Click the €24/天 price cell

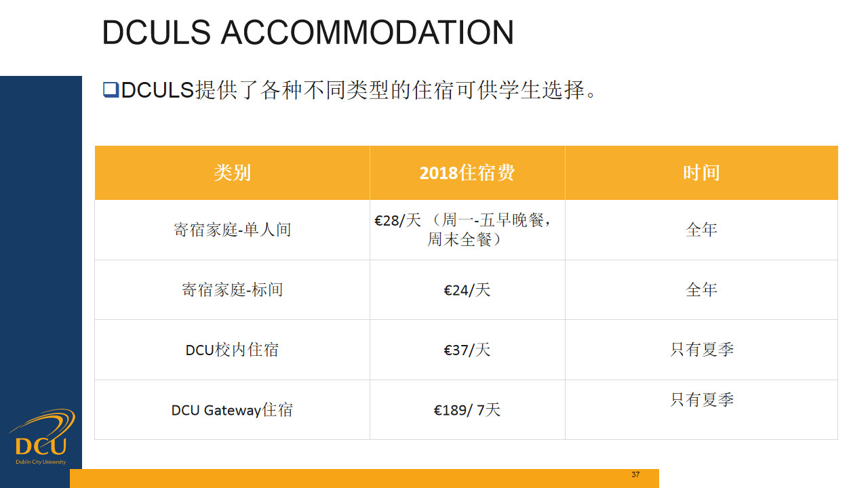tap(467, 290)
